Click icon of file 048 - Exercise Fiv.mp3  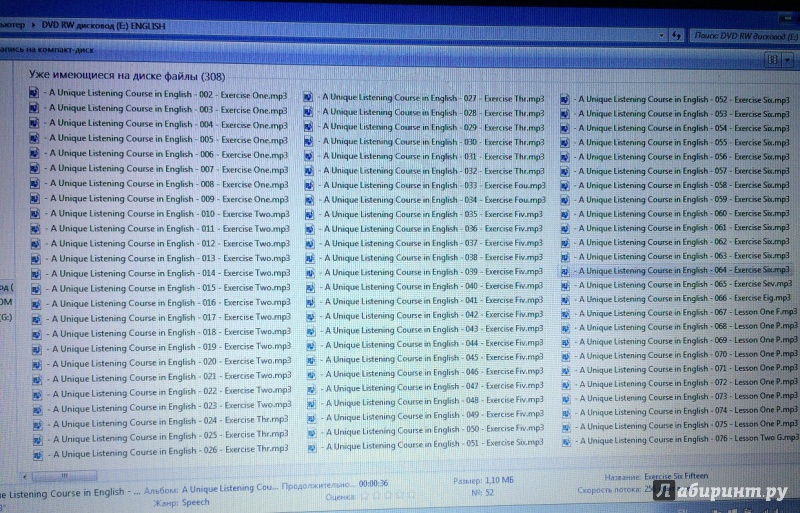(x=312, y=404)
